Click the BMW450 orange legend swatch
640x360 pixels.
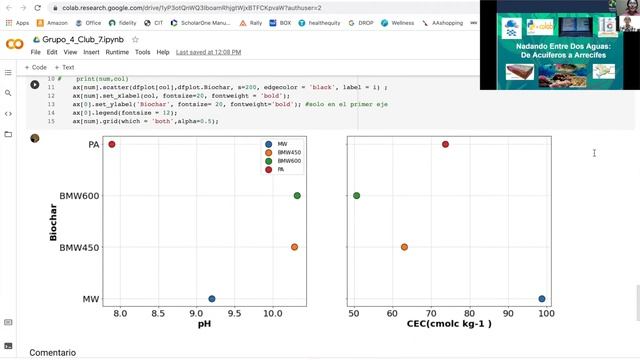(269, 153)
